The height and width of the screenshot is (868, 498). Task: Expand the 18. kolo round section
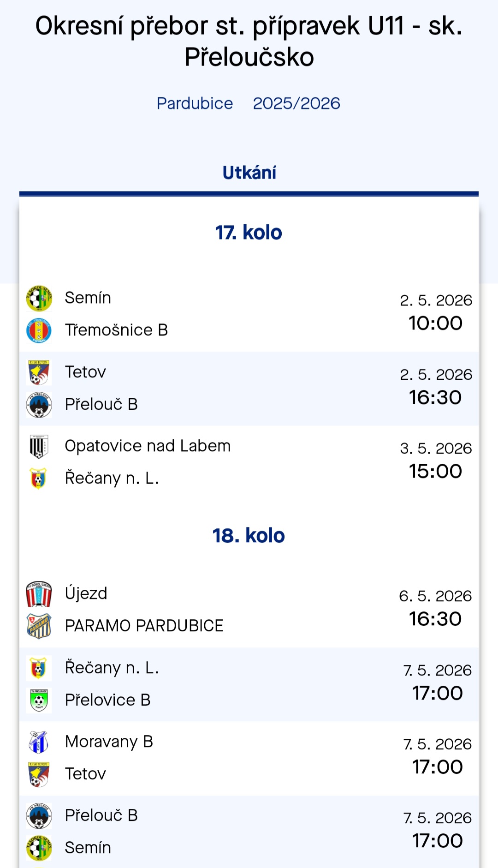[x=249, y=535]
